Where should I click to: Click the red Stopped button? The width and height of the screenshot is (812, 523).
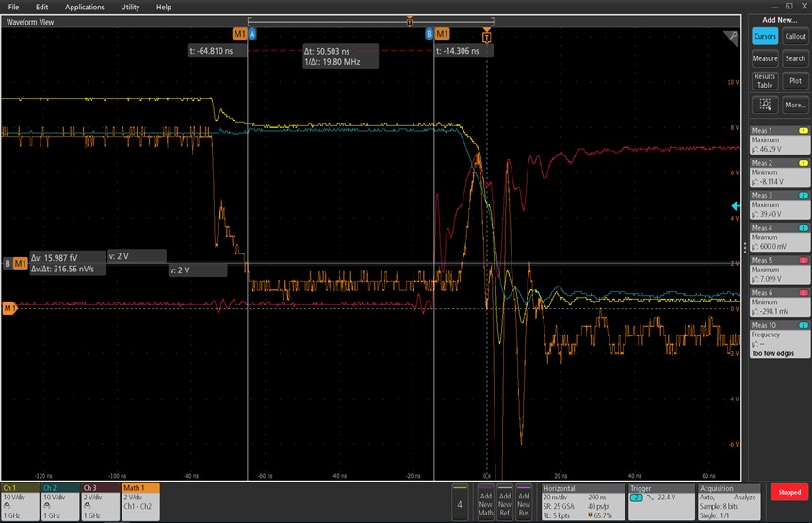pyautogui.click(x=789, y=493)
